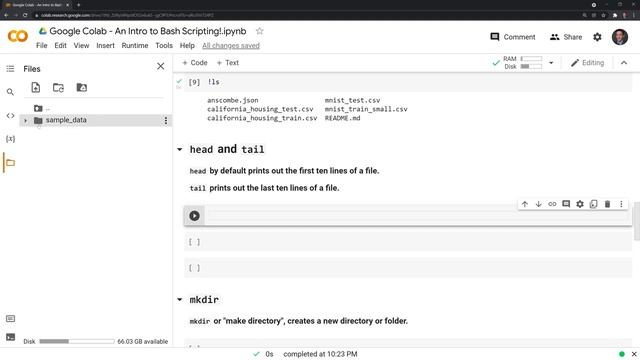Open a new browser tab
Screen dimensions: 640x360
tap(78, 5)
